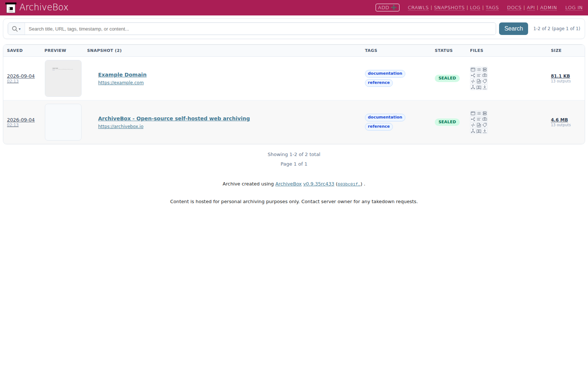
Task: Open the ADMIN link in header
Action: click(x=548, y=8)
